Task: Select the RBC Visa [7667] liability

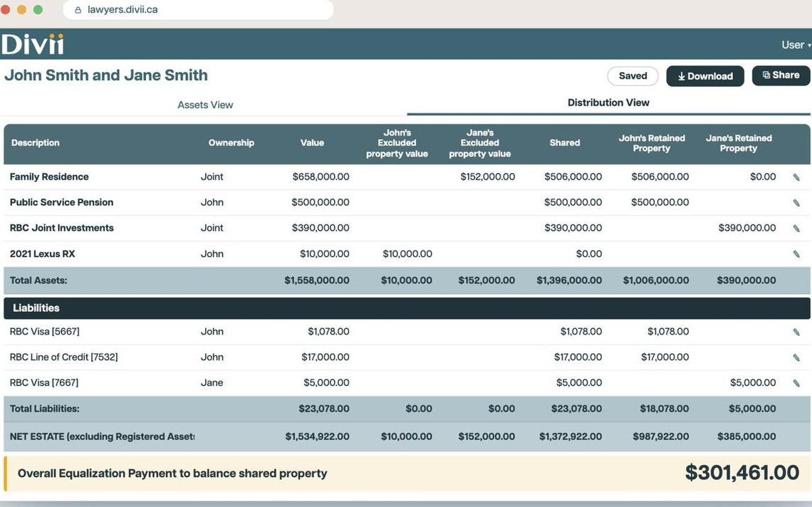Action: click(x=44, y=382)
